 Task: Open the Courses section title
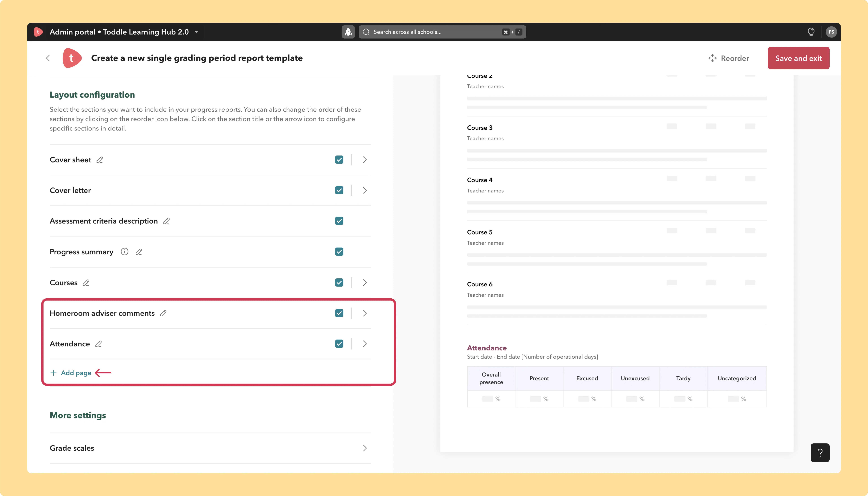64,283
